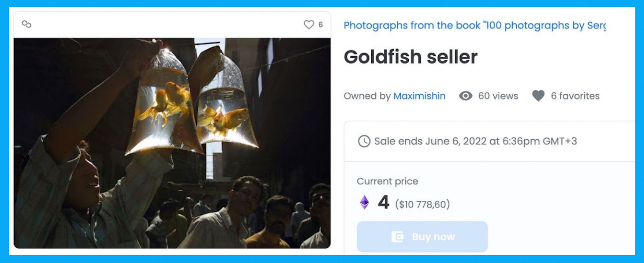Viewport: 644px width, 263px height.
Task: Click the "Owned by" label
Action: 367,96
